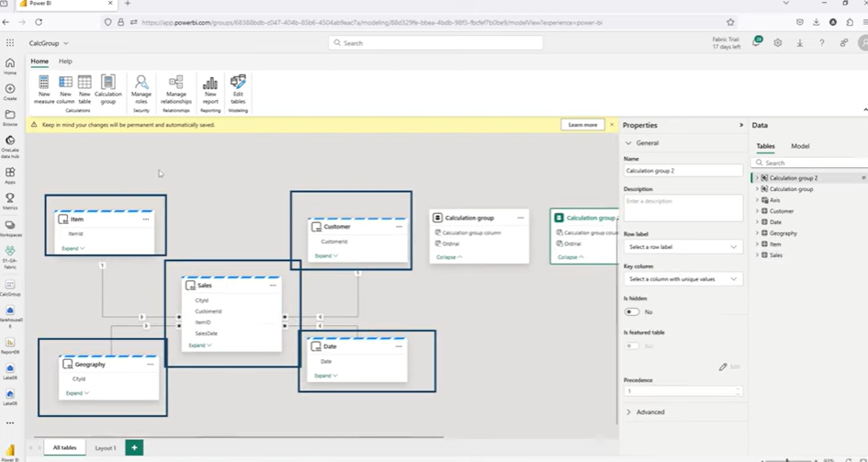Viewport: 868px width, 462px height.
Task: Select the Layout 1 tab
Action: tap(106, 448)
